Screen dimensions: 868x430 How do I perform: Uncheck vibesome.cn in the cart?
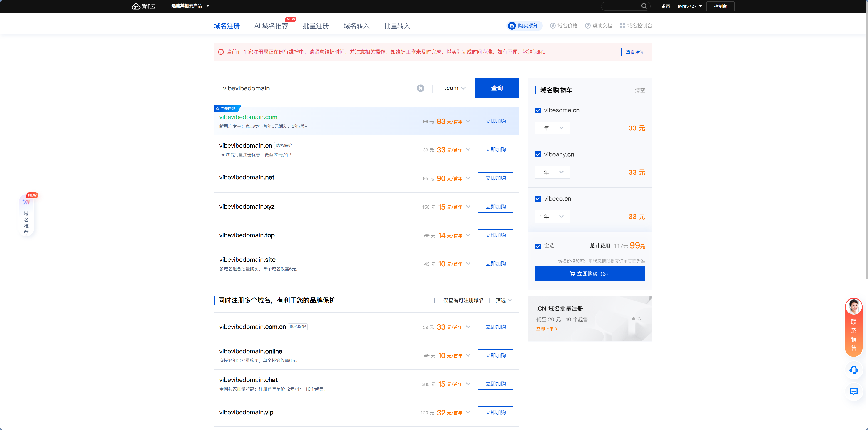point(538,110)
